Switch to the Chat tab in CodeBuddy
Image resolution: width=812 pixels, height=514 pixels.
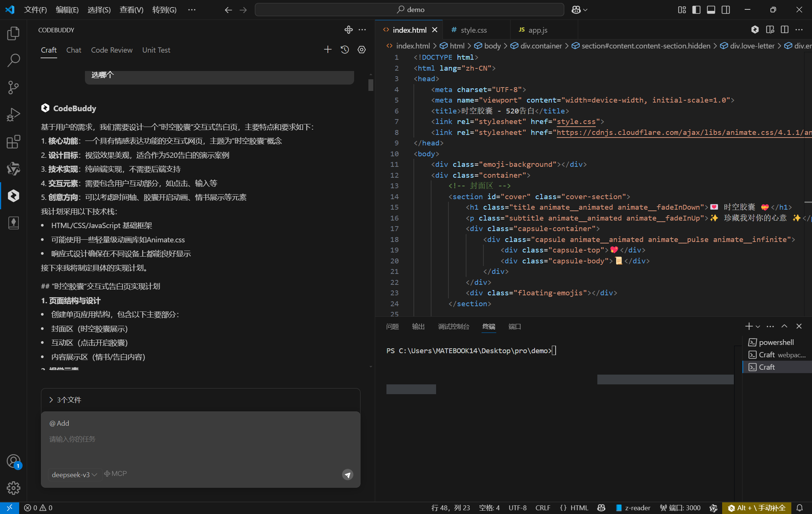74,50
